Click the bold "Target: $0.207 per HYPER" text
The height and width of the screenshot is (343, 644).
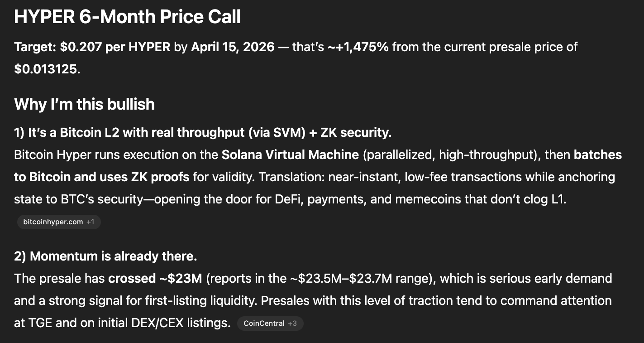pyautogui.click(x=92, y=47)
